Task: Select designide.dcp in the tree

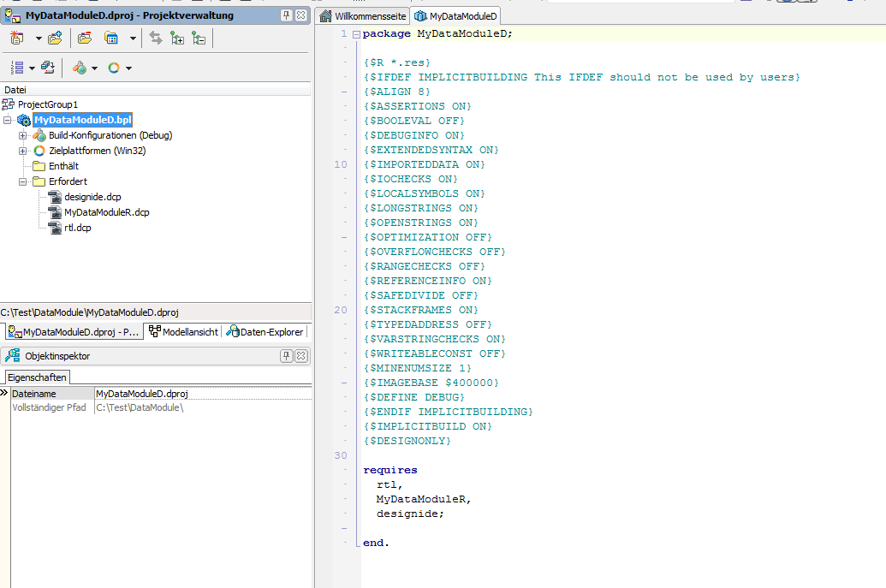Action: (92, 197)
